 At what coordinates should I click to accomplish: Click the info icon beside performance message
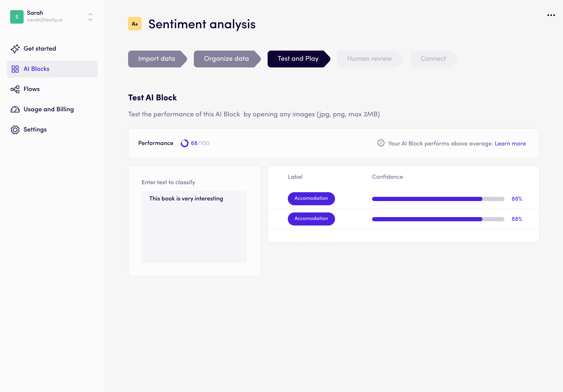[x=381, y=143]
